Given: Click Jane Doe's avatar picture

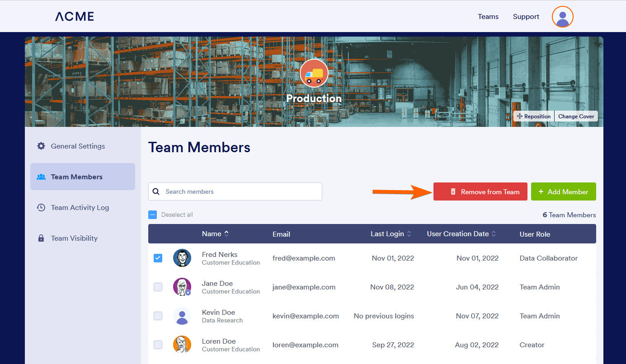Looking at the screenshot, I should [x=182, y=287].
